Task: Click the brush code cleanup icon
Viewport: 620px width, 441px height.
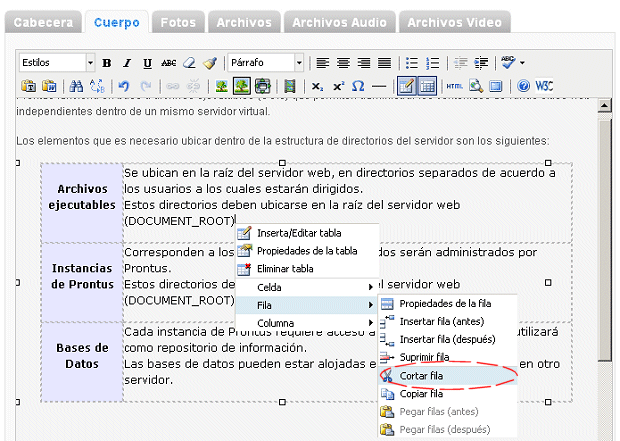Action: 210,63
